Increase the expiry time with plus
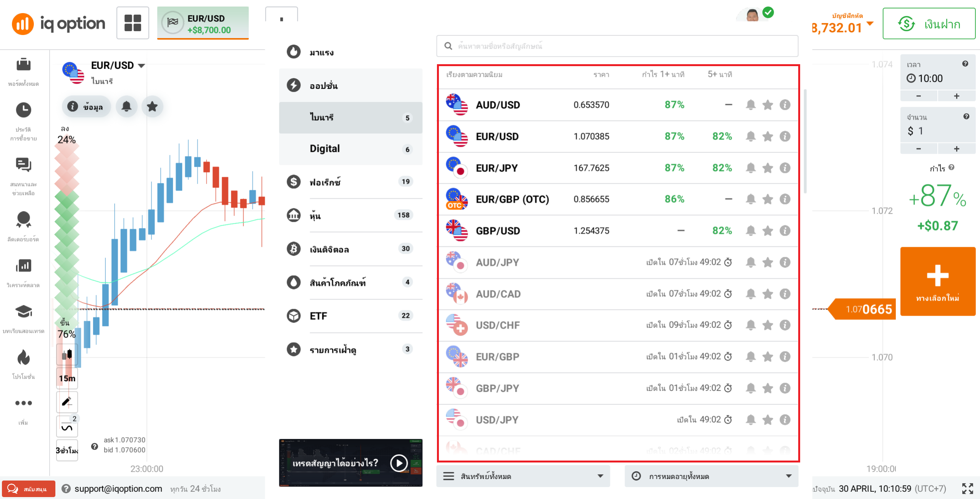This screenshot has width=980, height=499. [x=957, y=96]
